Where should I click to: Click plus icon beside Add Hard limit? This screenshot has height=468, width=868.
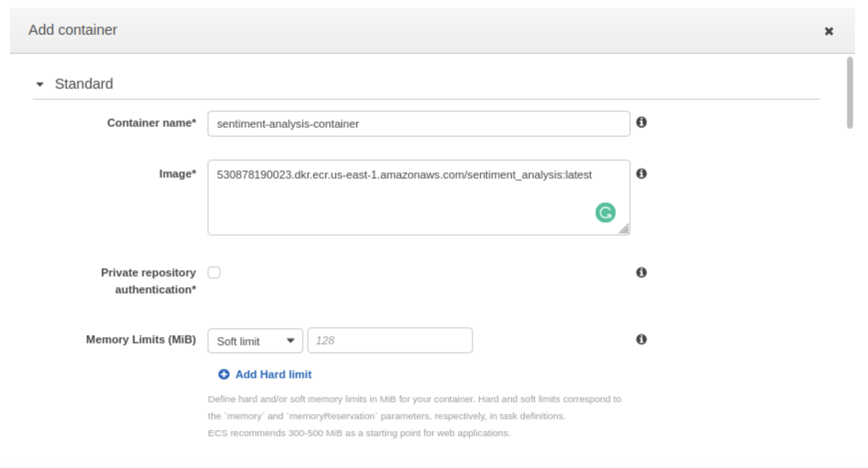(x=224, y=374)
